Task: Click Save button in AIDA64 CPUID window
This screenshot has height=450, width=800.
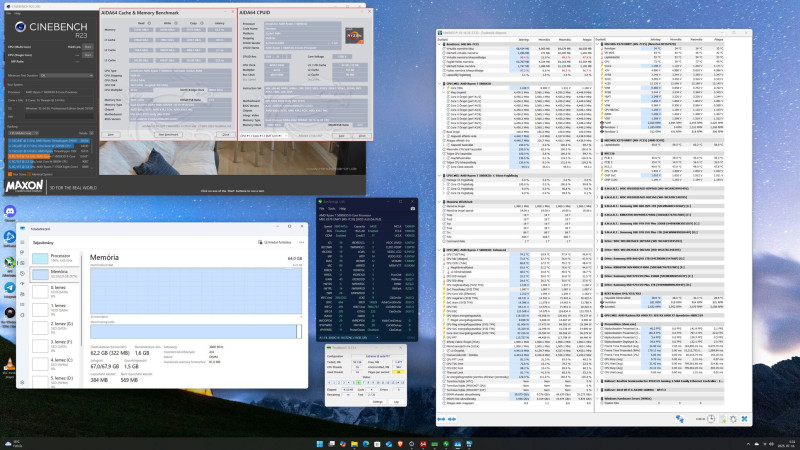Action: pos(341,136)
